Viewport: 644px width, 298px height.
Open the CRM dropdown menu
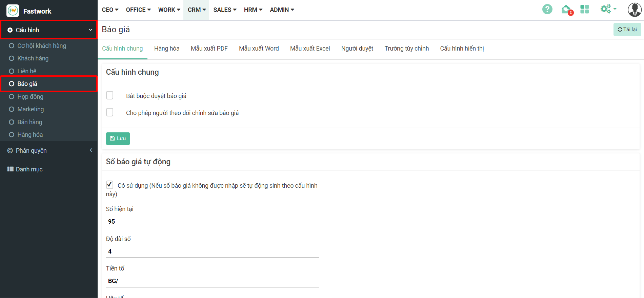click(197, 10)
